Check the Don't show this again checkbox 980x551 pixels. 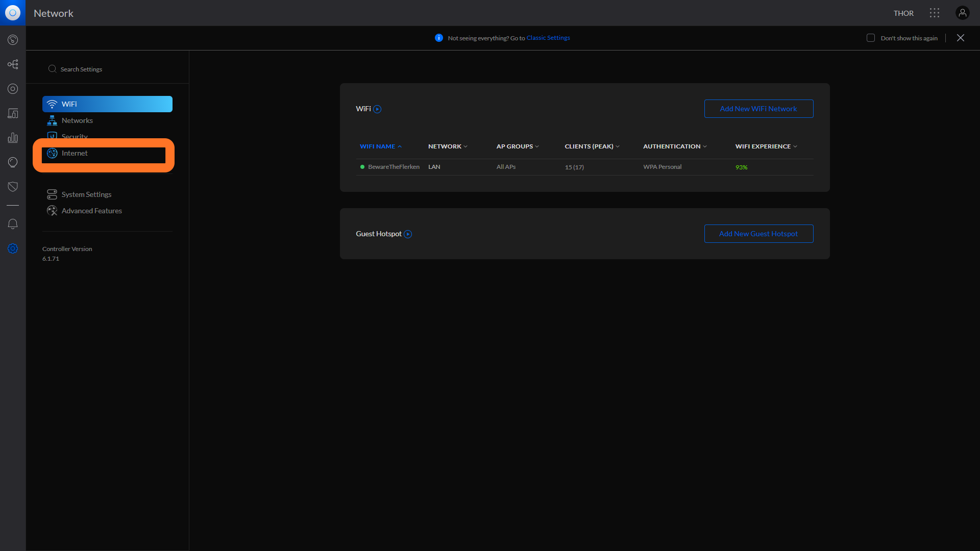tap(870, 38)
